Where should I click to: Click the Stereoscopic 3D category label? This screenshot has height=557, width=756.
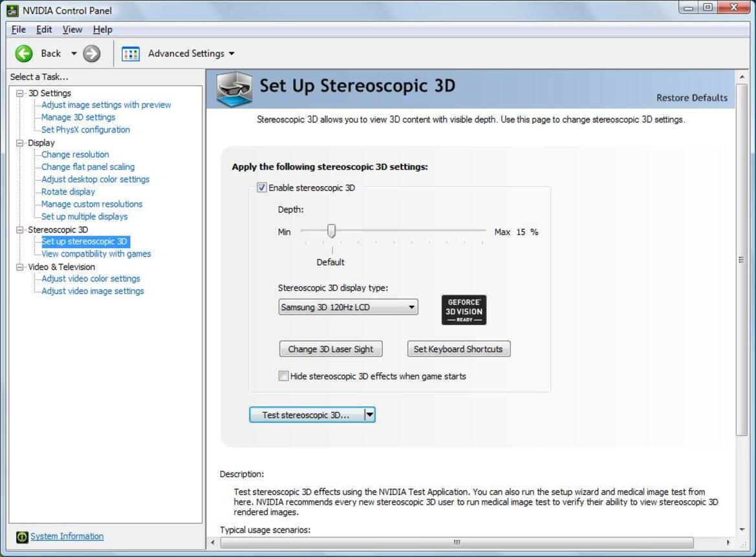(x=58, y=230)
